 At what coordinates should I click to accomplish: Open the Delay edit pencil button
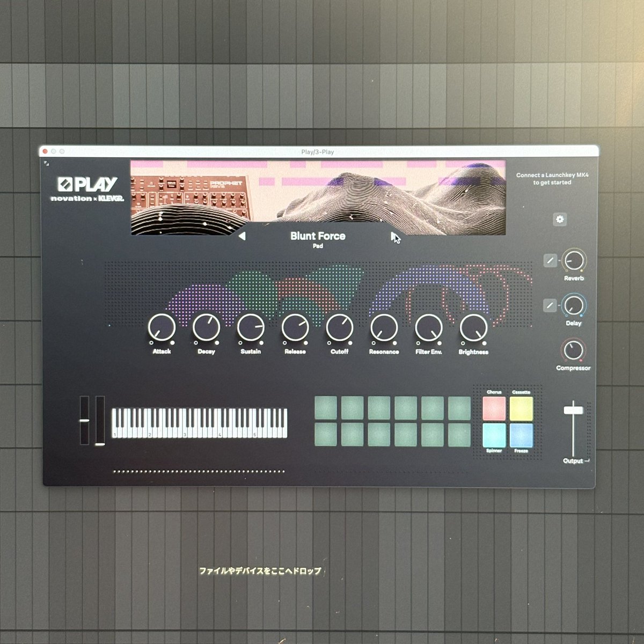click(x=550, y=305)
